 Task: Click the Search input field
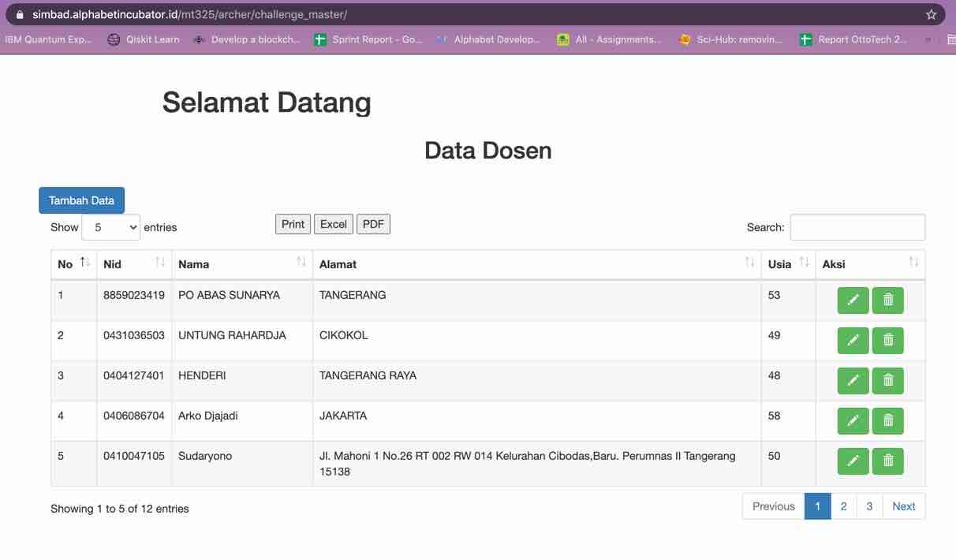(x=857, y=227)
